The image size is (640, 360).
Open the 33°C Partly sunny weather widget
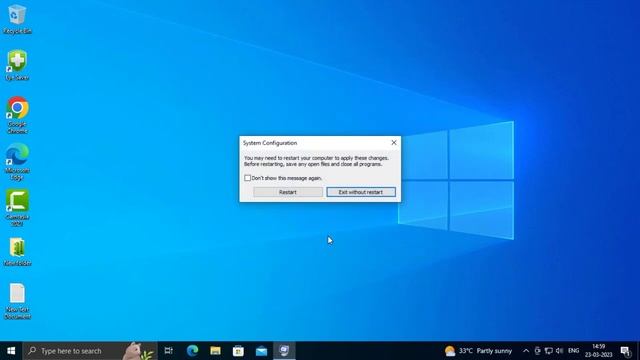(478, 351)
